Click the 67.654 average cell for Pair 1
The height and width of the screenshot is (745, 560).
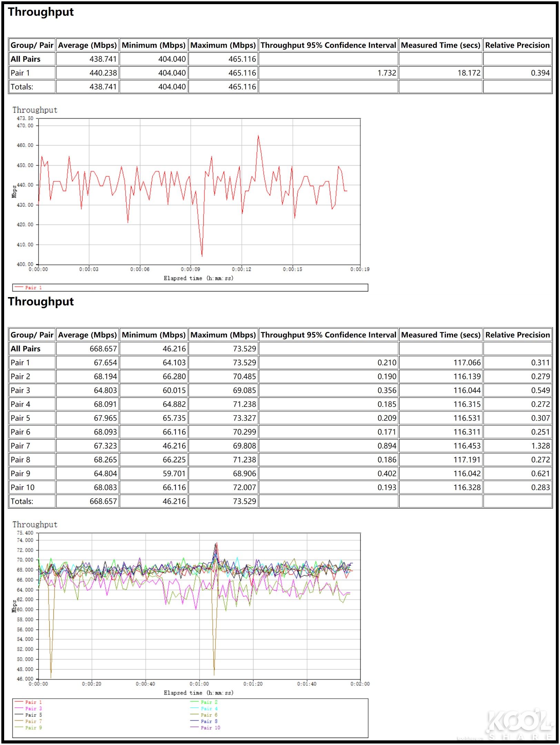tap(88, 363)
